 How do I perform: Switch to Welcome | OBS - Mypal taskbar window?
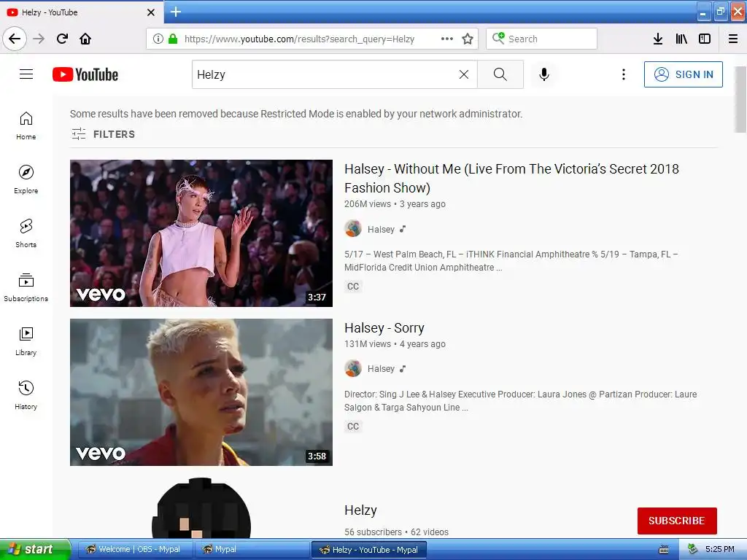pos(134,550)
